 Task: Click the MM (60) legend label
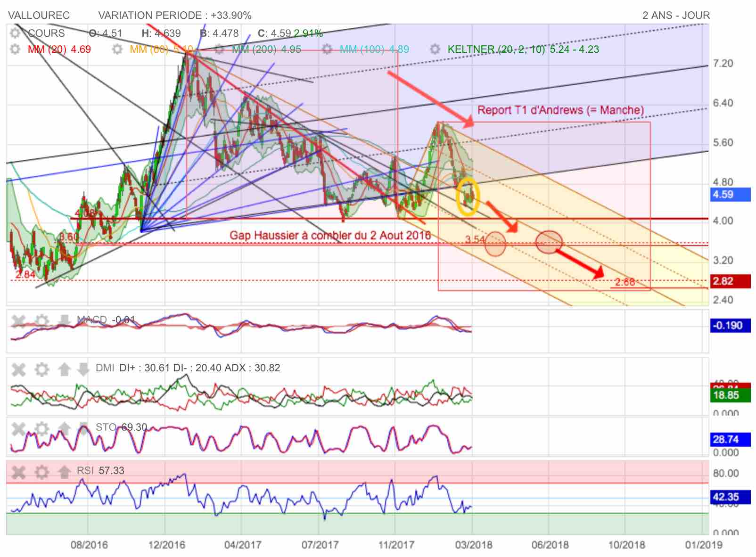coord(161,49)
